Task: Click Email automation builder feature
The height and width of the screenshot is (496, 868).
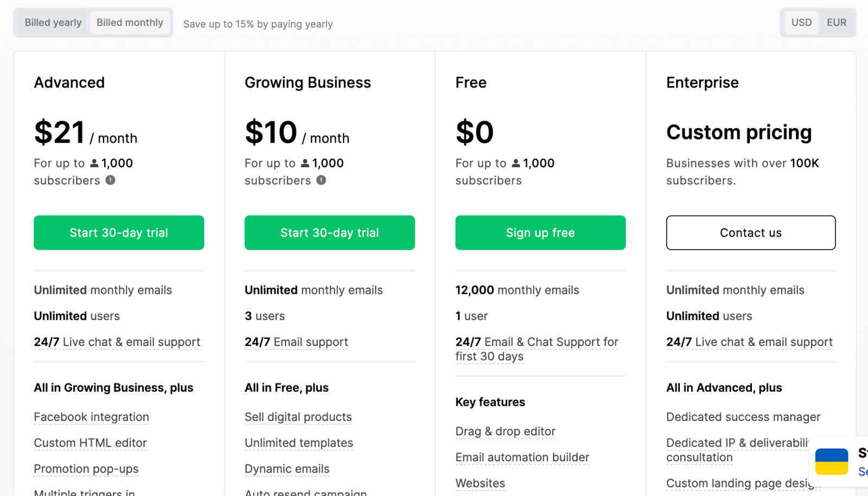Action: [x=522, y=457]
